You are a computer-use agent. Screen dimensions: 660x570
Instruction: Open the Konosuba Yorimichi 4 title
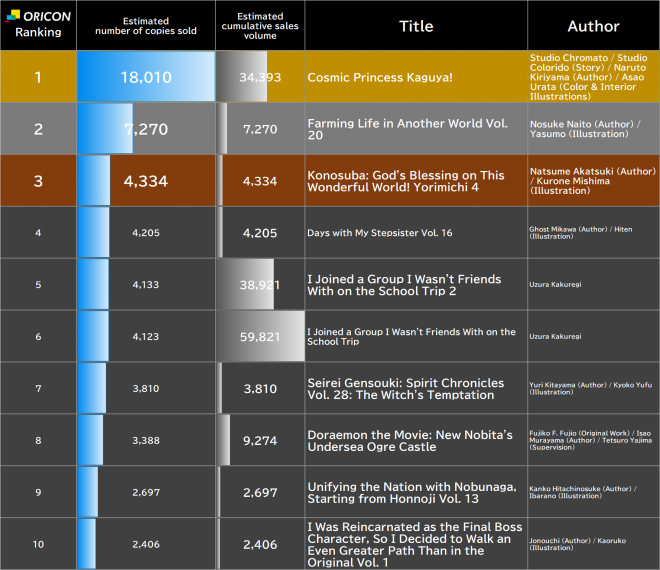tap(406, 181)
